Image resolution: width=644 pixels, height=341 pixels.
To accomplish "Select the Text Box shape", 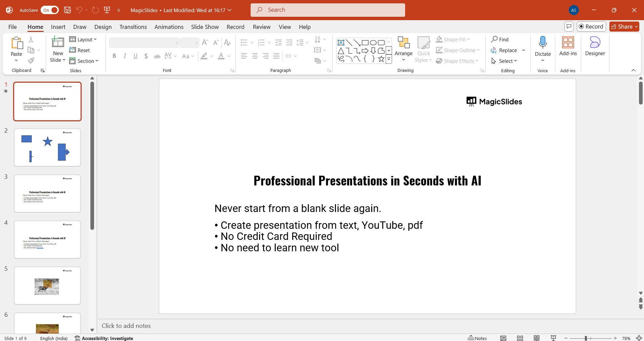I will [x=341, y=43].
